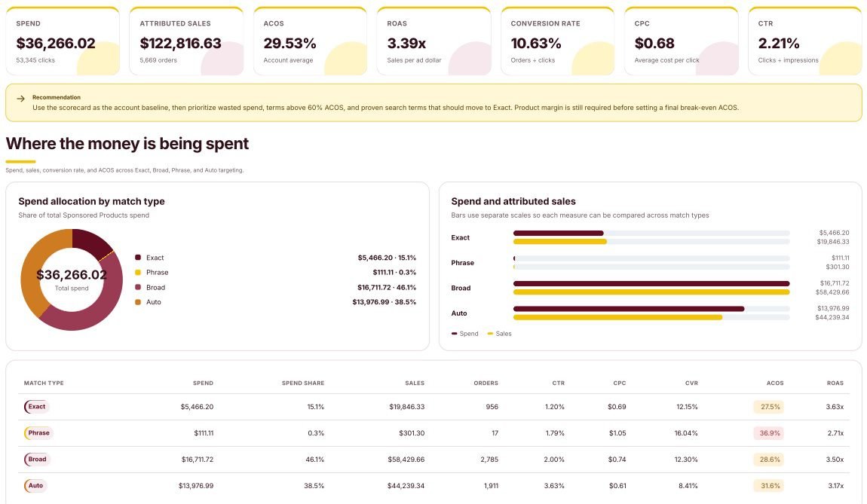The image size is (867, 504).
Task: Click $16,711.72 · 46.1% in the legend
Action: click(387, 287)
